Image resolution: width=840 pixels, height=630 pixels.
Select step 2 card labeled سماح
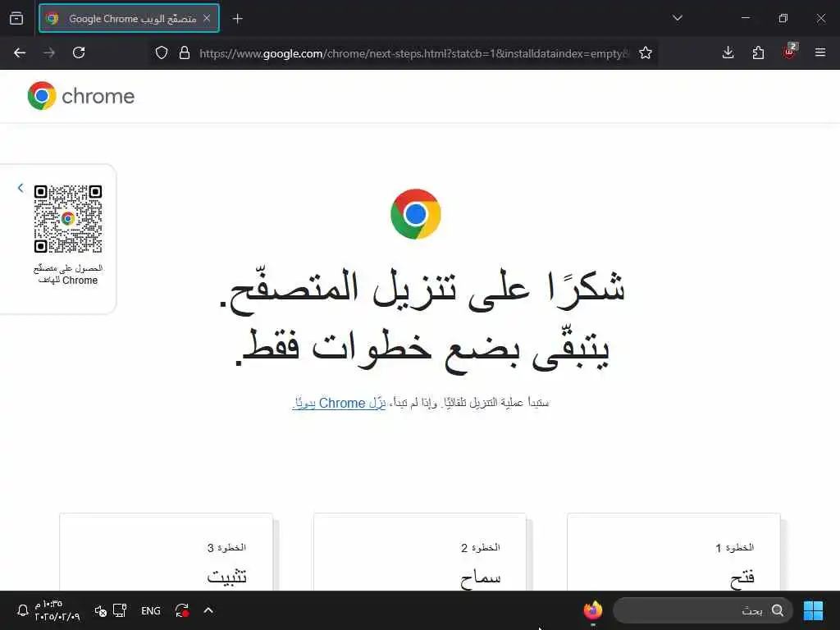pyautogui.click(x=420, y=552)
